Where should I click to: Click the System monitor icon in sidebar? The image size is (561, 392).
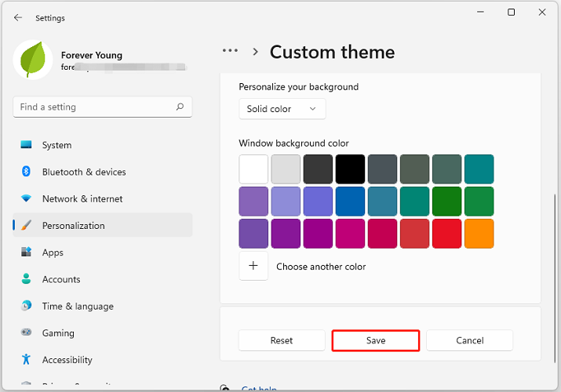tap(27, 145)
